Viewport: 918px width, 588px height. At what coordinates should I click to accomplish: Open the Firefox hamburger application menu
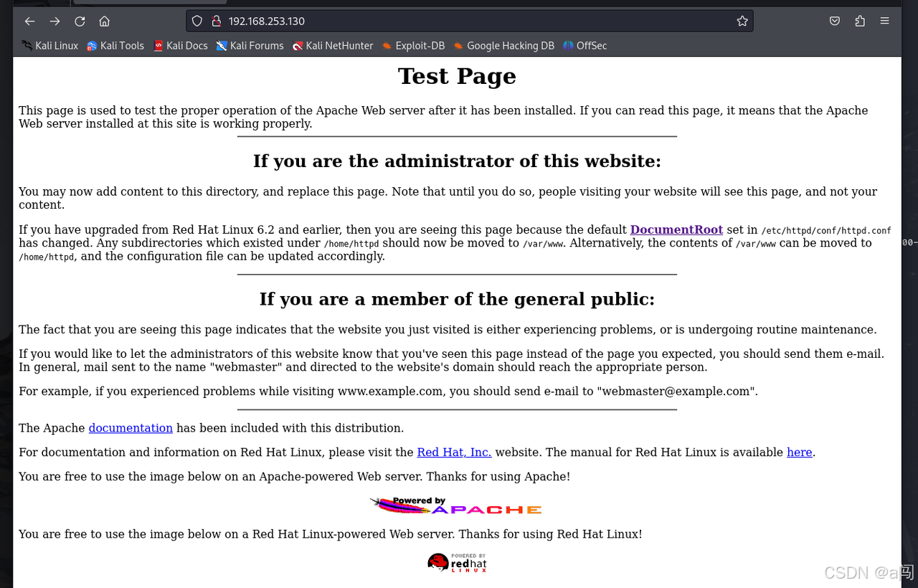click(x=885, y=21)
